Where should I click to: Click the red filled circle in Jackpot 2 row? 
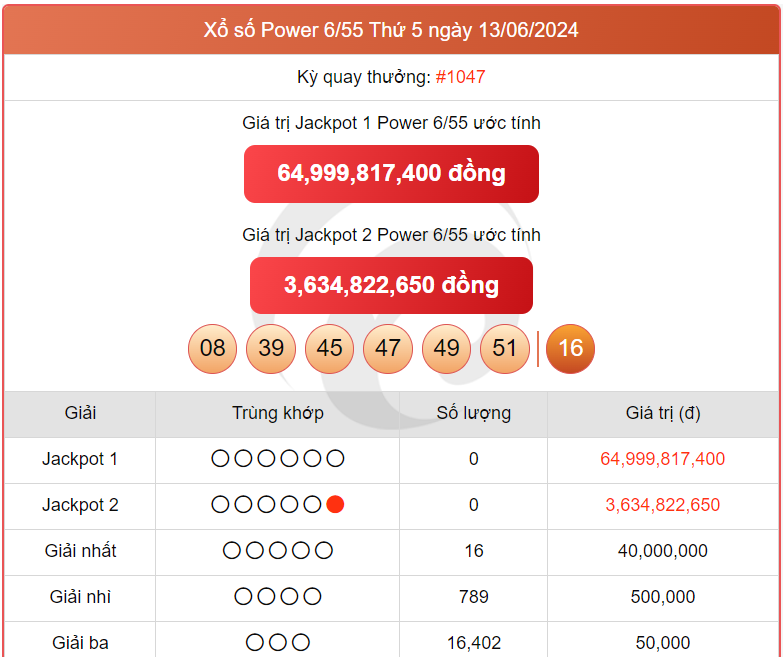click(335, 505)
